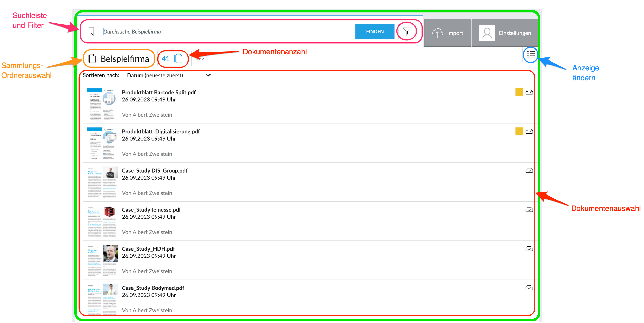Screen dimensions: 644x323
Task: Click the inbox icon for Case_Study Bodymed.pdf
Action: [x=529, y=288]
